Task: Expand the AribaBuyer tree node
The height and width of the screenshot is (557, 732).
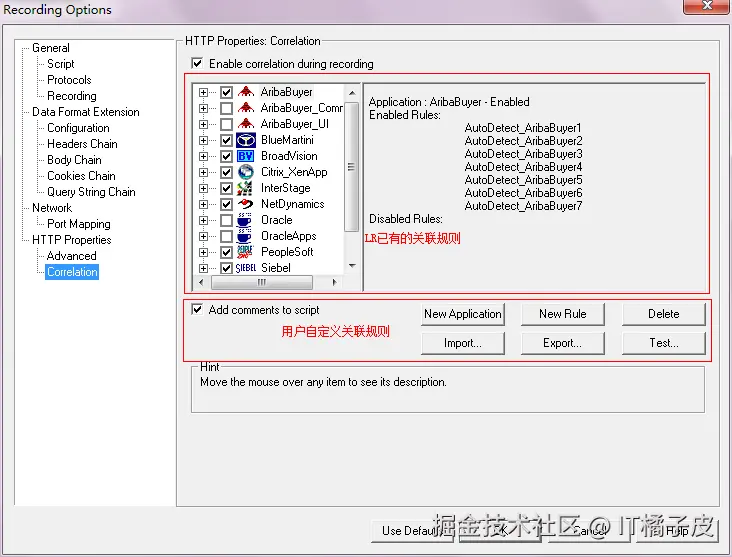Action: pyautogui.click(x=203, y=92)
